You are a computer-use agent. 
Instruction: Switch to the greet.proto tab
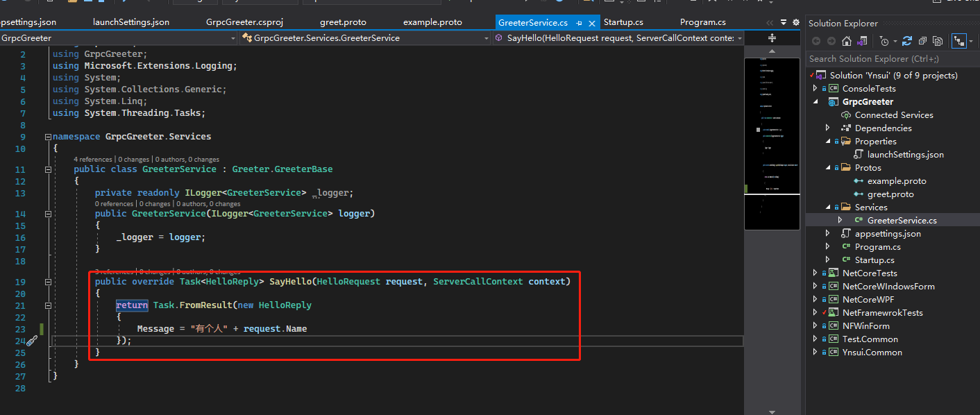(x=343, y=22)
